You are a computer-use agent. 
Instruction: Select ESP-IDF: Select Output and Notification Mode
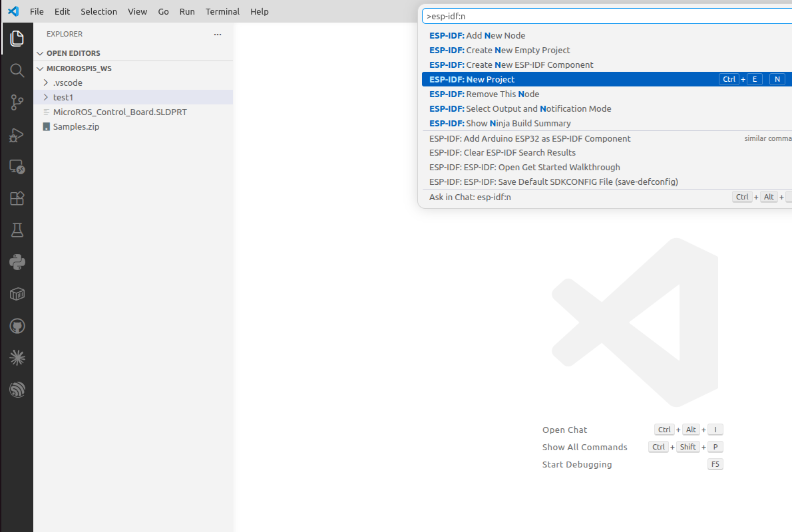pos(606,108)
